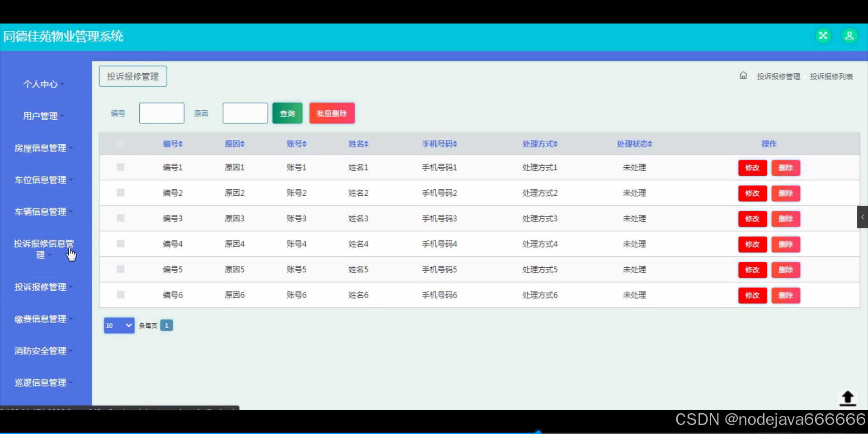The image size is (868, 434).
Task: Click 删除 button for row 编号4
Action: (x=786, y=244)
